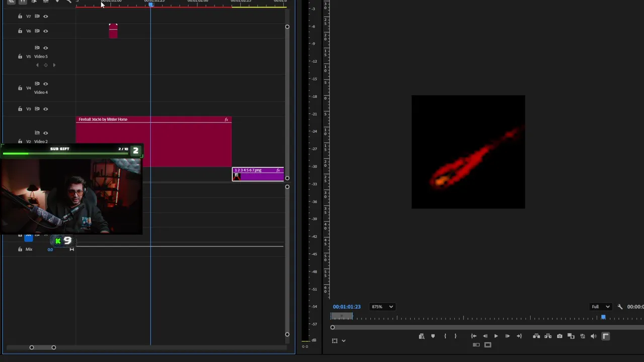Viewport: 644px width, 362px height.
Task: Click the right handle of horizontal timeline zoom bar
Action: point(54,347)
